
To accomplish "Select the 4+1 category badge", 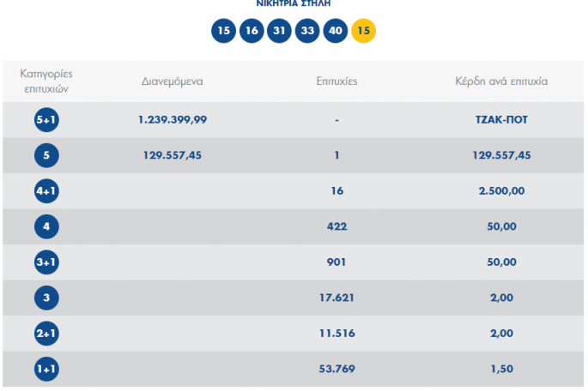I will pos(45,191).
